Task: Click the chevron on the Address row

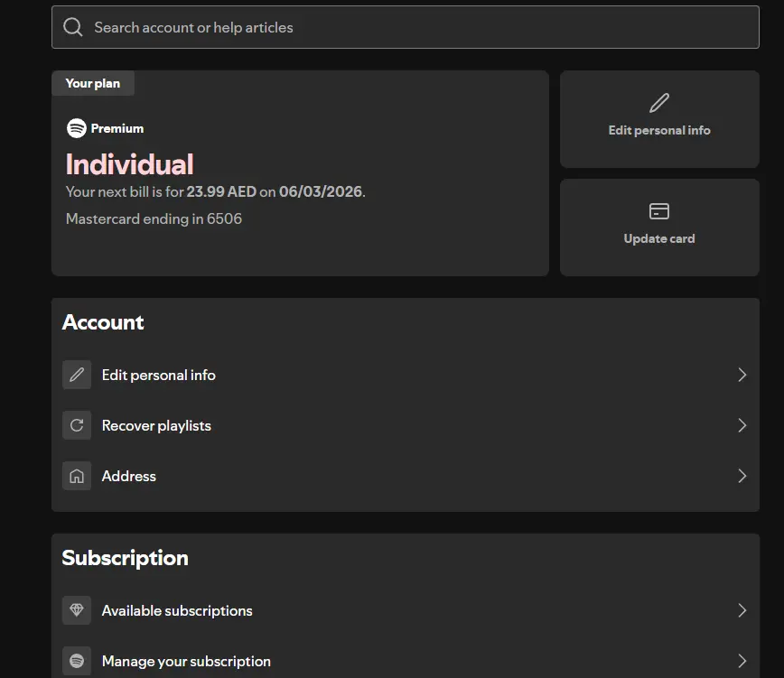Action: tap(742, 476)
